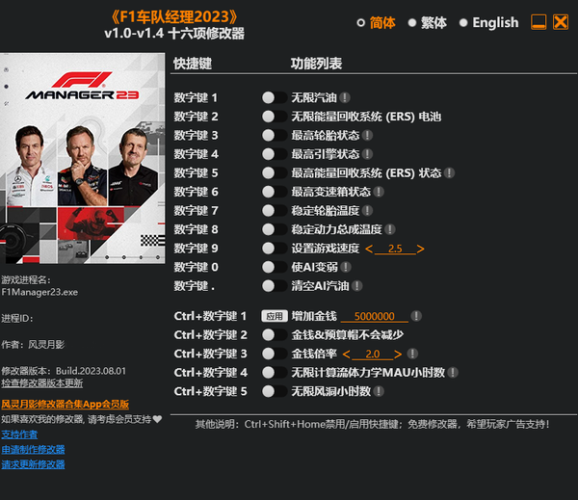Click info icon after 最高能量回收系统 (ERS) 状态
The width and height of the screenshot is (578, 500).
tap(449, 173)
